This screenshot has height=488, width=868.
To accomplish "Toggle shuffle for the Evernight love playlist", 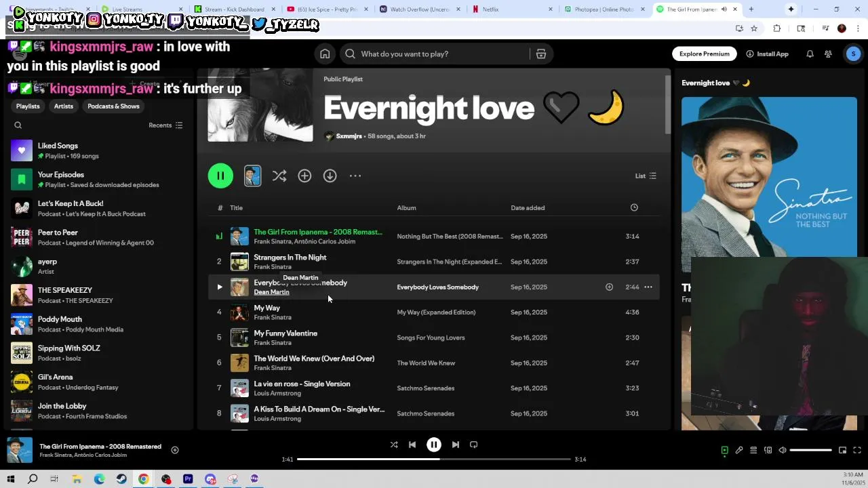I will click(x=279, y=176).
